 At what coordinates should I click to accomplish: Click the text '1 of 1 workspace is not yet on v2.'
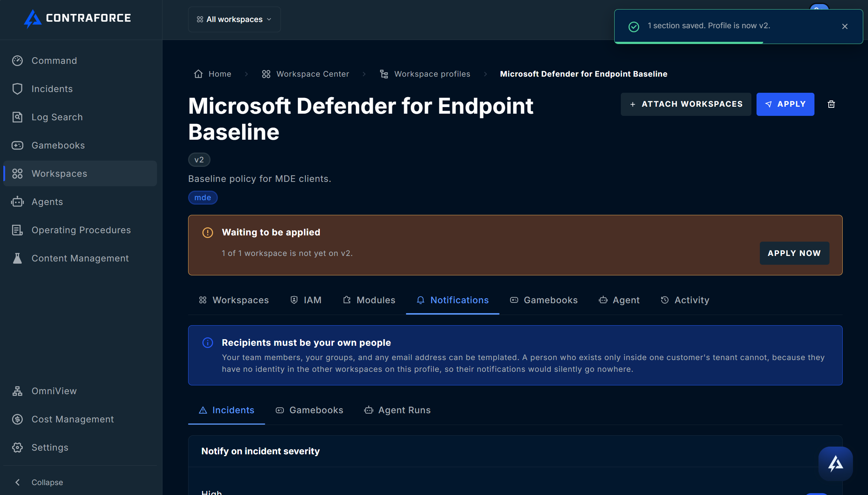tap(287, 253)
